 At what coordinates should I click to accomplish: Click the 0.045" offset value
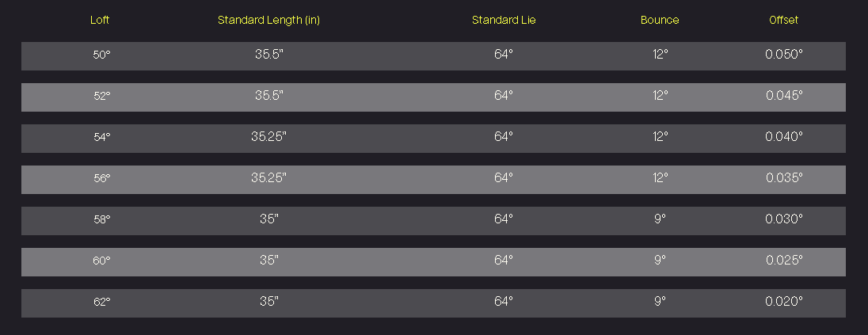(x=784, y=95)
